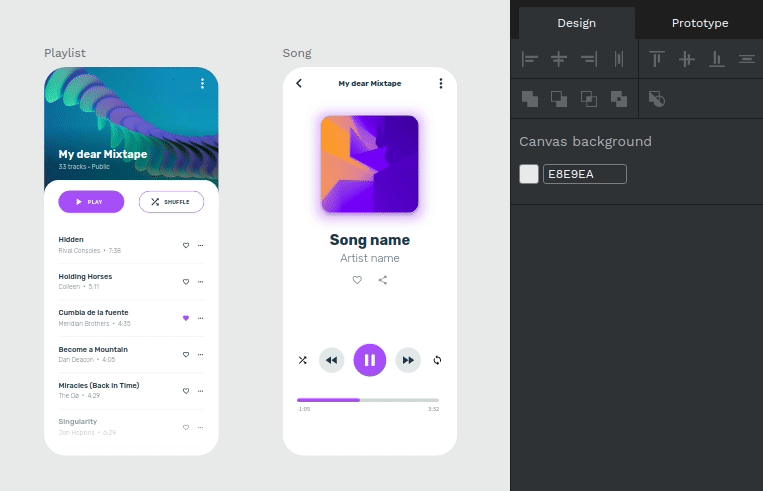763x491 pixels.
Task: Toggle the heart on Cumbia de la fuente
Action: 186,318
